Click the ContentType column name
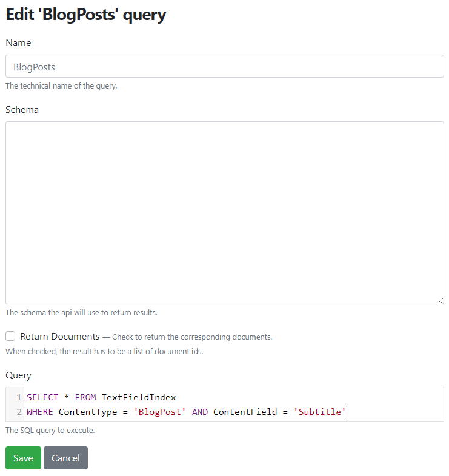Viewport: 449px width, 476px height. point(88,412)
